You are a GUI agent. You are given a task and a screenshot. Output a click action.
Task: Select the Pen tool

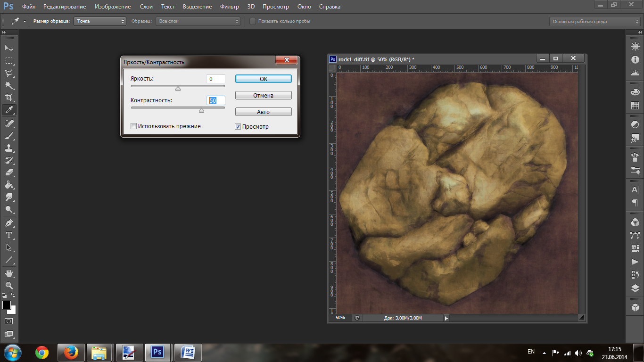coord(9,223)
